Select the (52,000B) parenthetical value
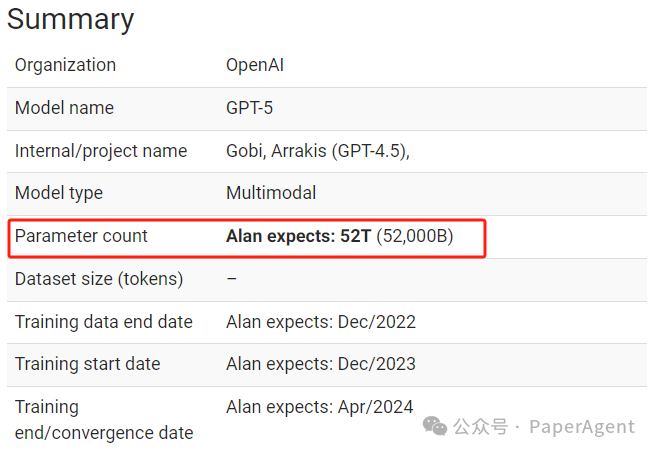This screenshot has width=655, height=453. pos(415,237)
